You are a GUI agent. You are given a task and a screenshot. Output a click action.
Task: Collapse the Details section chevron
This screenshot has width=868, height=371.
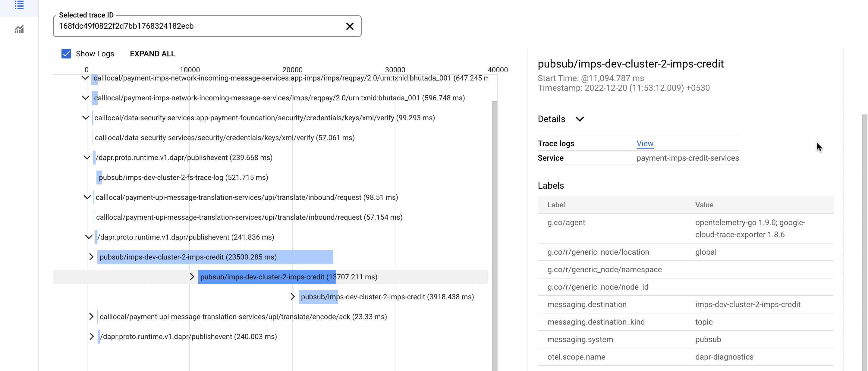click(x=580, y=119)
